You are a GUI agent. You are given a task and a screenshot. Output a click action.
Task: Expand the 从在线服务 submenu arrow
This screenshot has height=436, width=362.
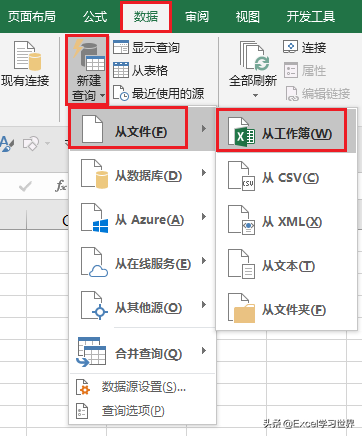204,261
